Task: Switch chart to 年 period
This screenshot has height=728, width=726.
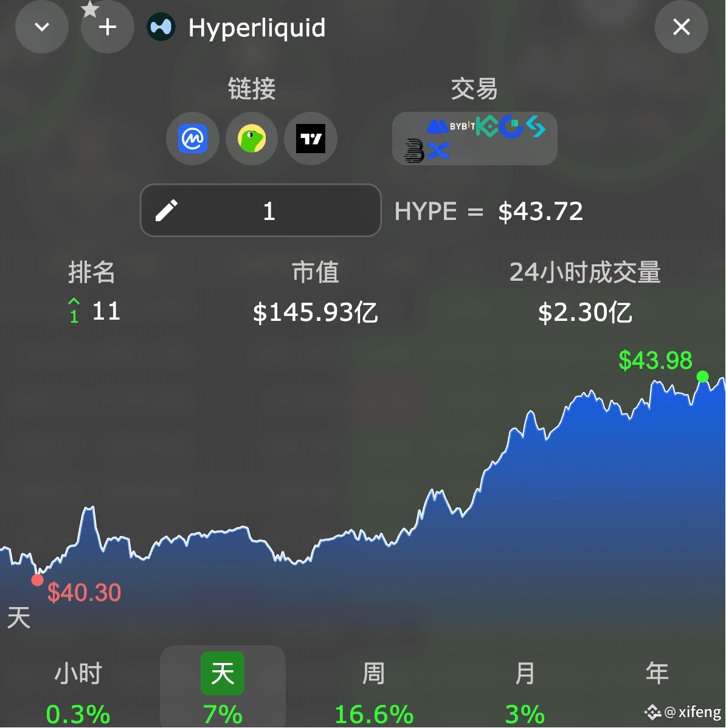Action: (x=657, y=674)
